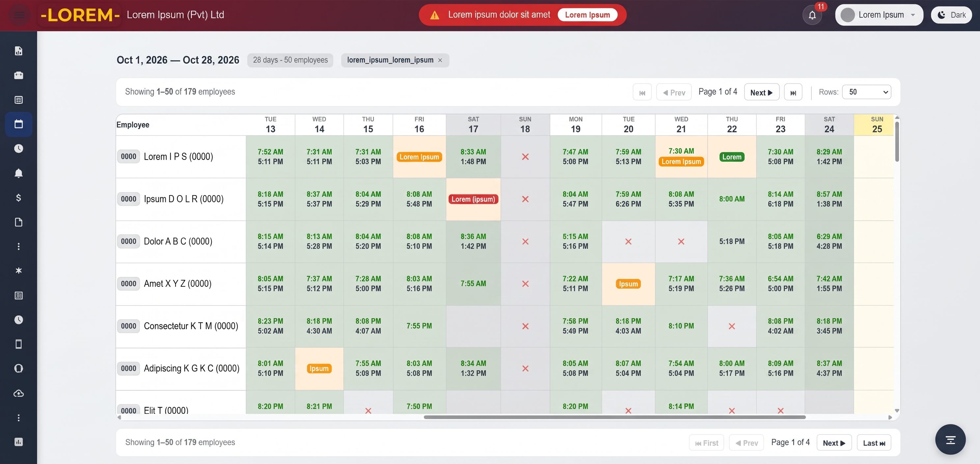Viewport: 980px width, 464px height.
Task: Expand the Lorem Ipsum user menu
Action: (x=879, y=15)
